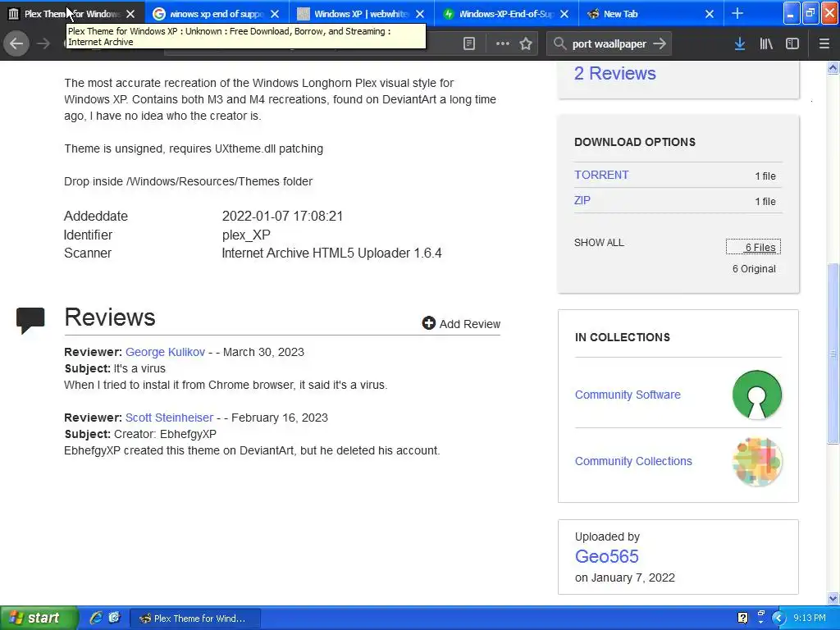
Task: Switch to Windows-XP-End-of-Support tab
Action: click(506, 14)
